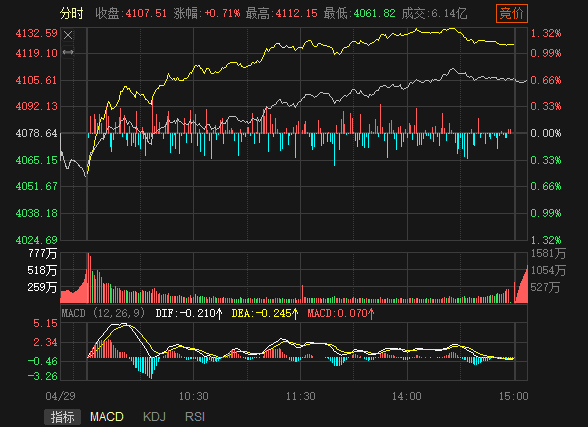Open the 指标 indicator selector
This screenshot has width=588, height=427.
pyautogui.click(x=63, y=417)
